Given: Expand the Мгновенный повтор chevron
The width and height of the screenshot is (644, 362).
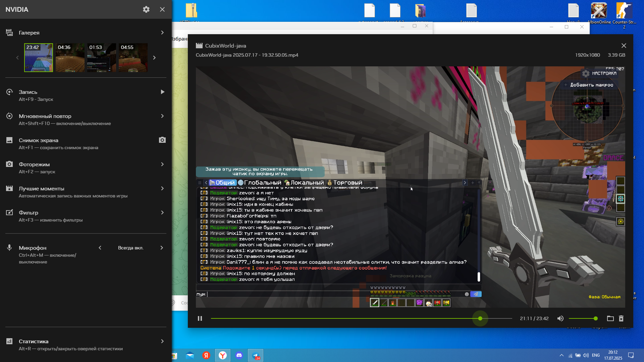Looking at the screenshot, I should [x=162, y=116].
